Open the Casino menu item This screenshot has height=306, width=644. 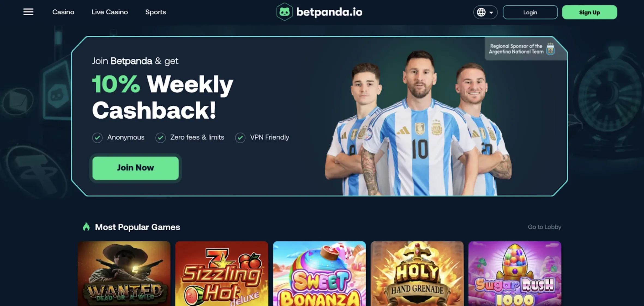[63, 12]
